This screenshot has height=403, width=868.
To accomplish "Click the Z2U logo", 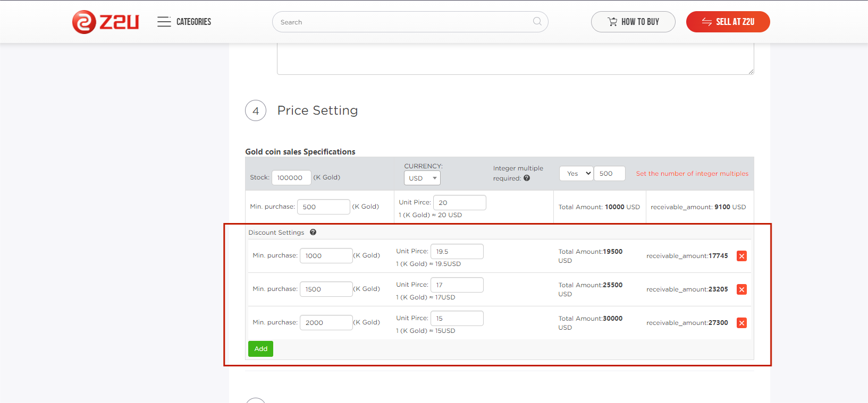I will point(105,22).
